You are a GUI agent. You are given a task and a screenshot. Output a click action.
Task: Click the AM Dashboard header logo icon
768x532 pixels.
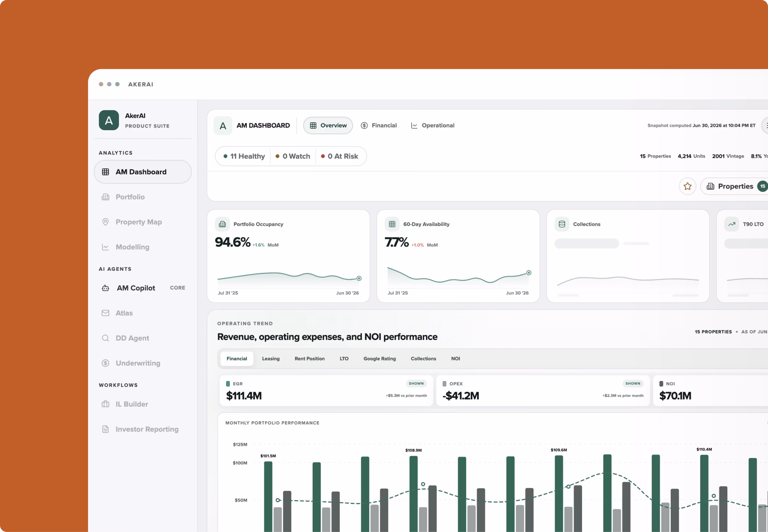point(223,126)
